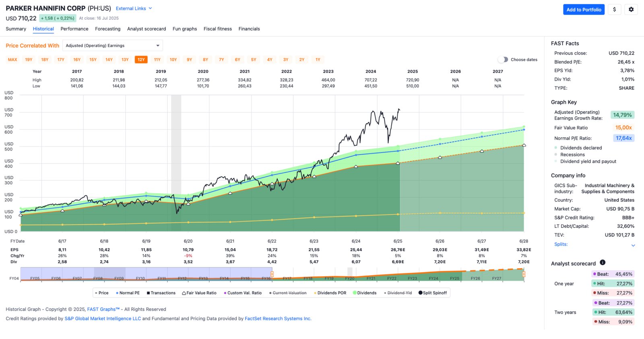Click the dollar currency icon button
The height and width of the screenshot is (339, 644).
(614, 10)
